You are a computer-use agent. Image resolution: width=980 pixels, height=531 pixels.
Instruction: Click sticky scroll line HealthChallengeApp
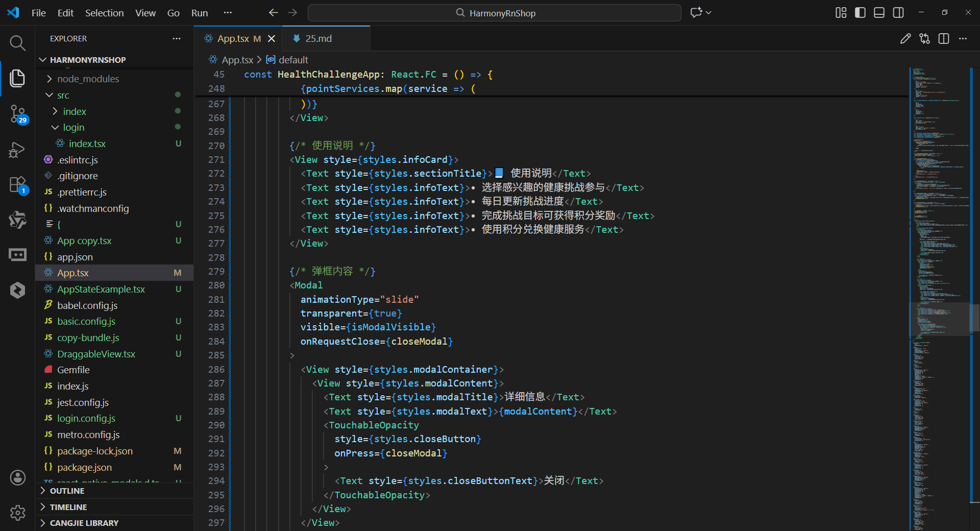coord(551,75)
